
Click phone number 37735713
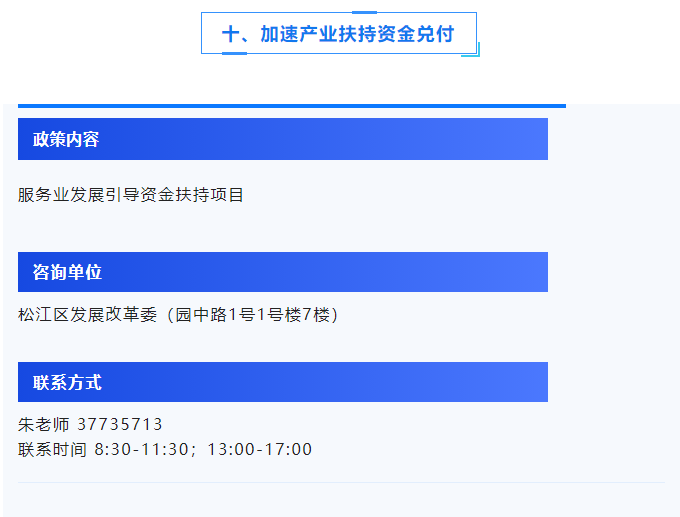(120, 424)
